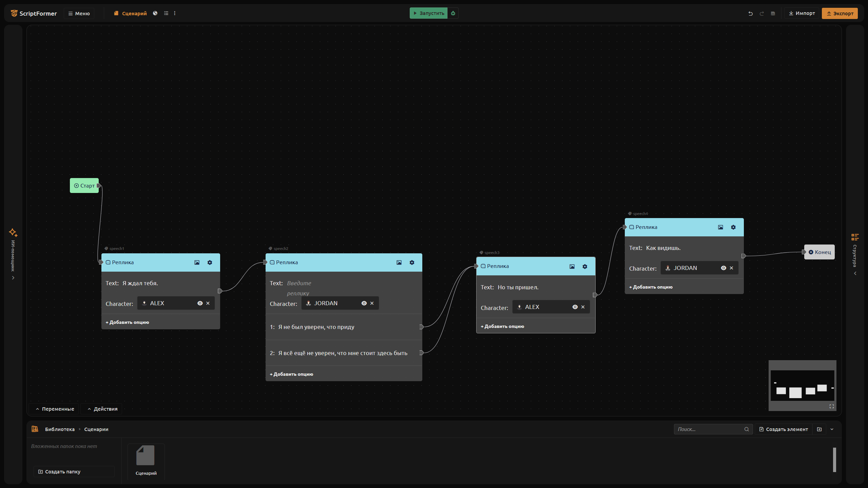Toggle eye icon for JORDAN in speech4

click(724, 268)
